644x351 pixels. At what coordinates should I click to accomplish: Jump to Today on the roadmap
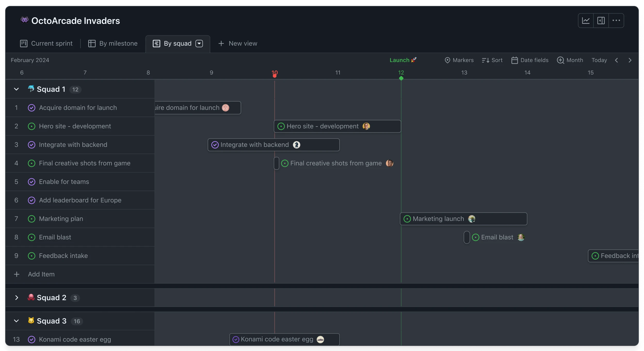[599, 60]
